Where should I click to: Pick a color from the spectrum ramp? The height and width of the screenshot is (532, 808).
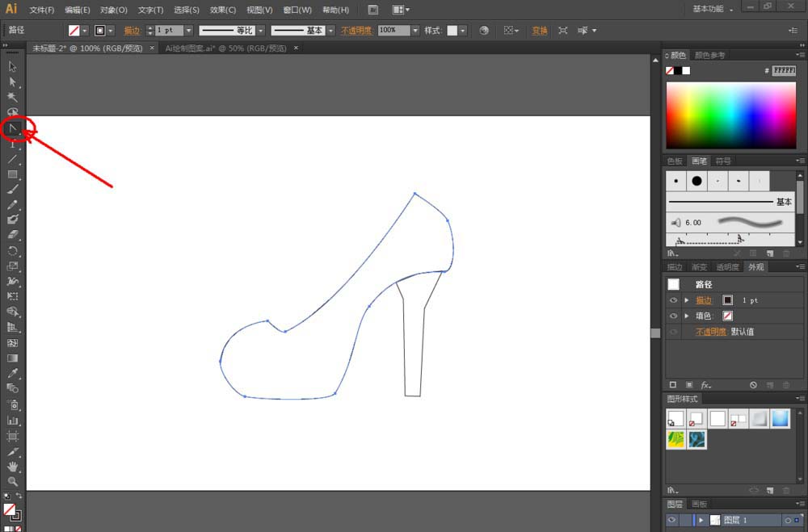pos(732,115)
